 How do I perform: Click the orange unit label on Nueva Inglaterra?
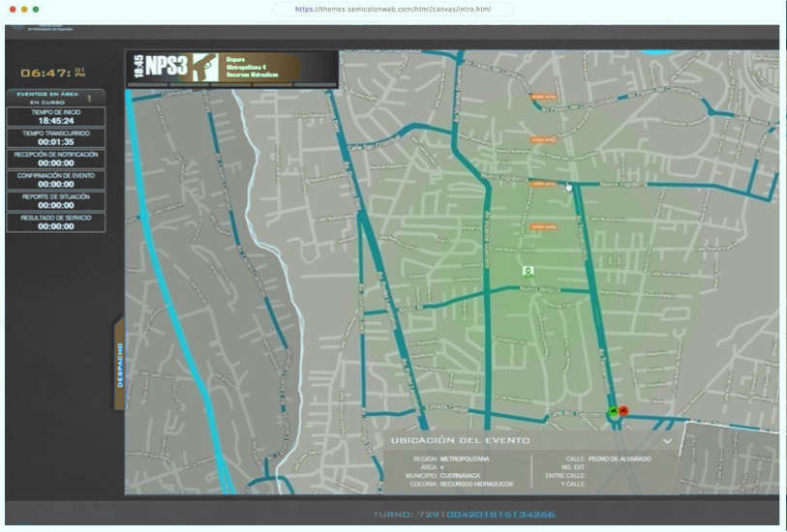[x=542, y=183]
